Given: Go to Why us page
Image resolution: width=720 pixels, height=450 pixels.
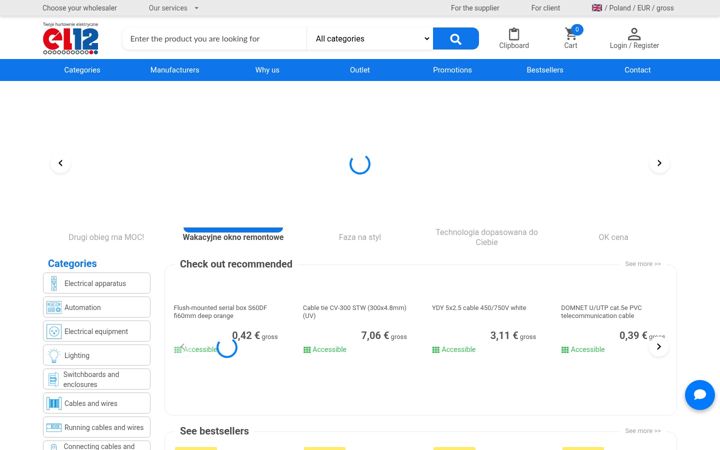Looking at the screenshot, I should pos(267,70).
